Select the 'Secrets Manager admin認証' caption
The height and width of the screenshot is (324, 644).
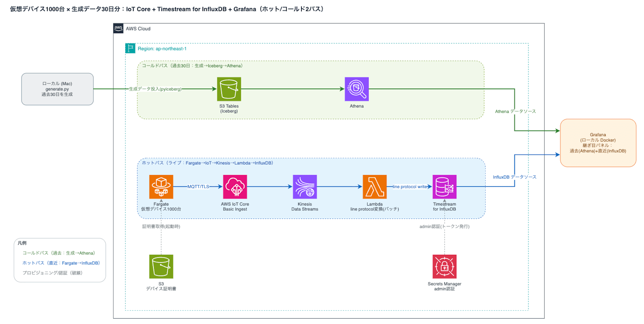pyautogui.click(x=445, y=286)
